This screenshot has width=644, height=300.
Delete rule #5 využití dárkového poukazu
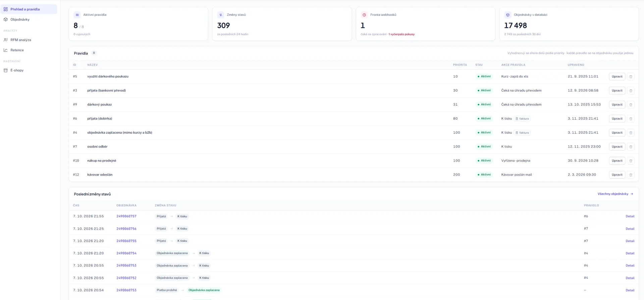click(x=631, y=76)
